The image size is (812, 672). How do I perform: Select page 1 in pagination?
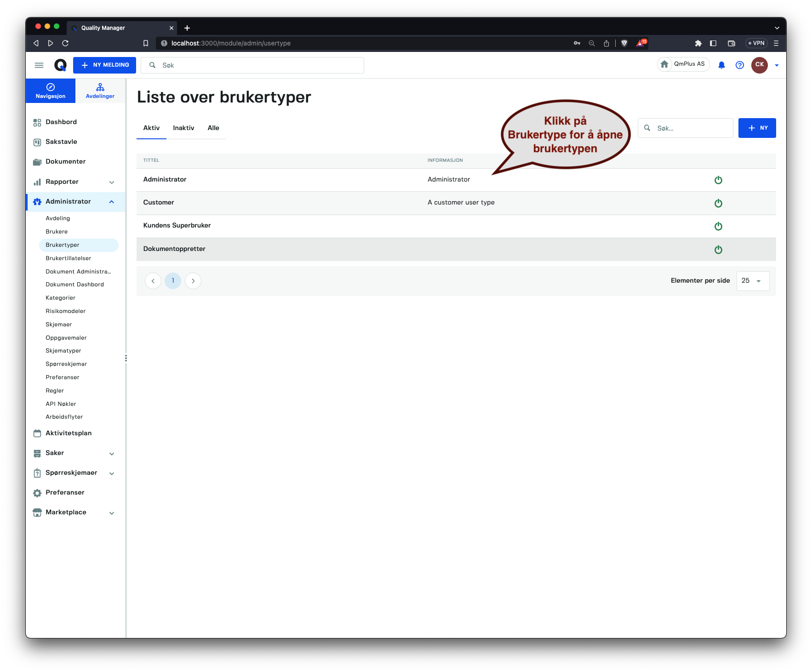[173, 281]
